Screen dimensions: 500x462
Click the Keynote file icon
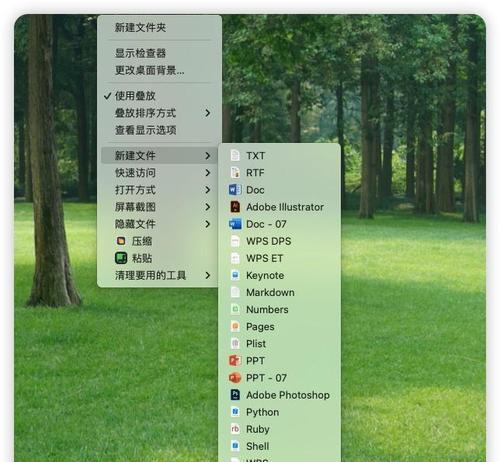pyautogui.click(x=235, y=275)
